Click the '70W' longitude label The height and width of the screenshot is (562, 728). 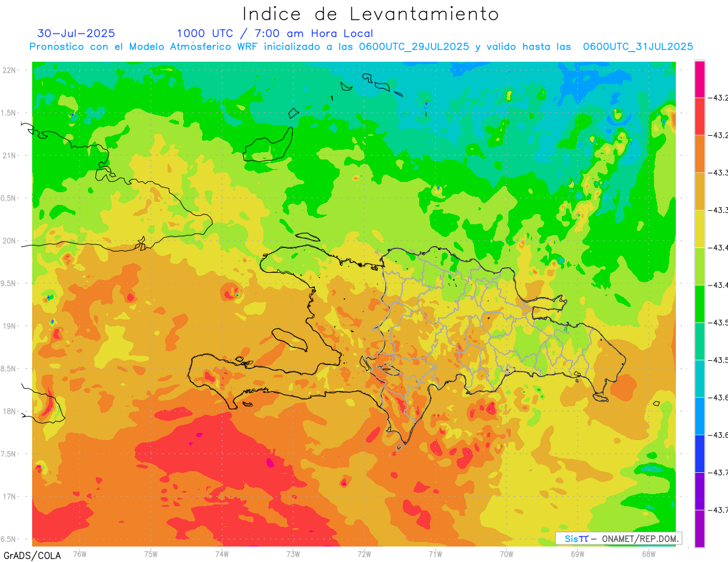(507, 554)
